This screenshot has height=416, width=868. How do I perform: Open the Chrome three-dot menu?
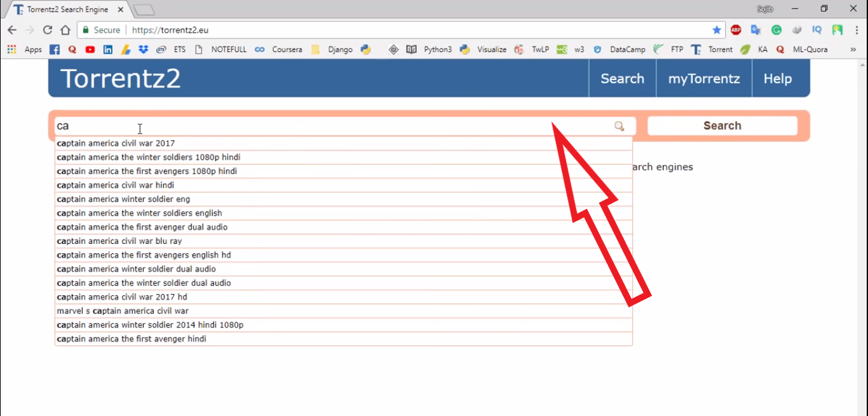pos(857,30)
